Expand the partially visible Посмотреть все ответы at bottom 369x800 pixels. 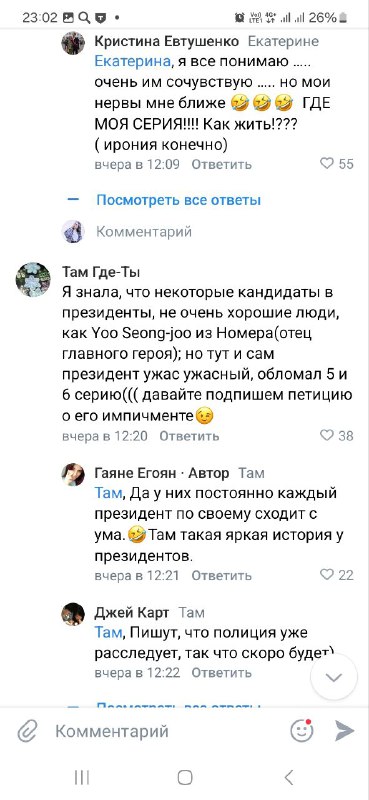click(178, 706)
